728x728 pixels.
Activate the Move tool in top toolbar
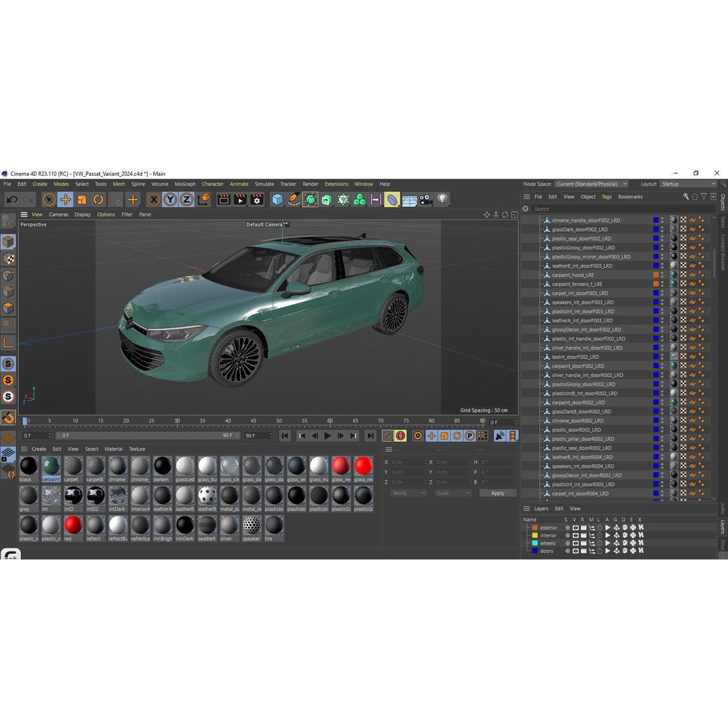pos(65,200)
